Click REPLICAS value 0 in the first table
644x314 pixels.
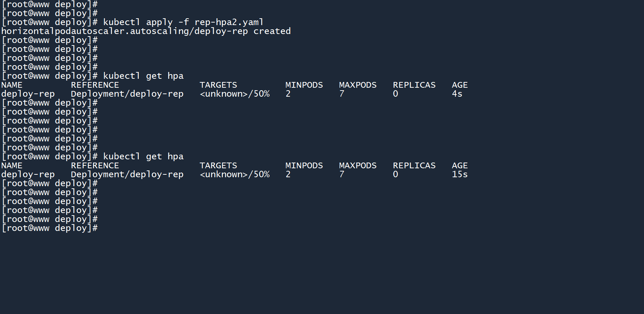395,94
